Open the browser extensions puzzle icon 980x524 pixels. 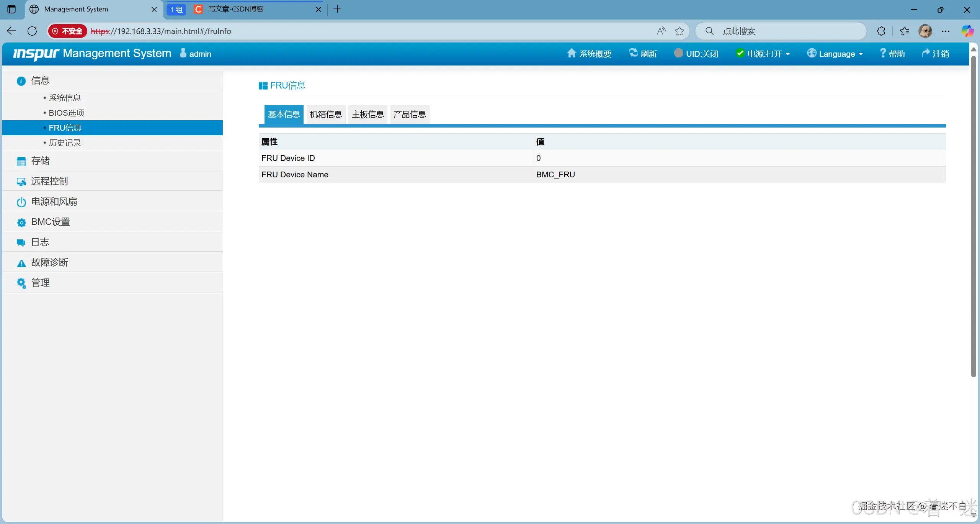click(x=881, y=31)
